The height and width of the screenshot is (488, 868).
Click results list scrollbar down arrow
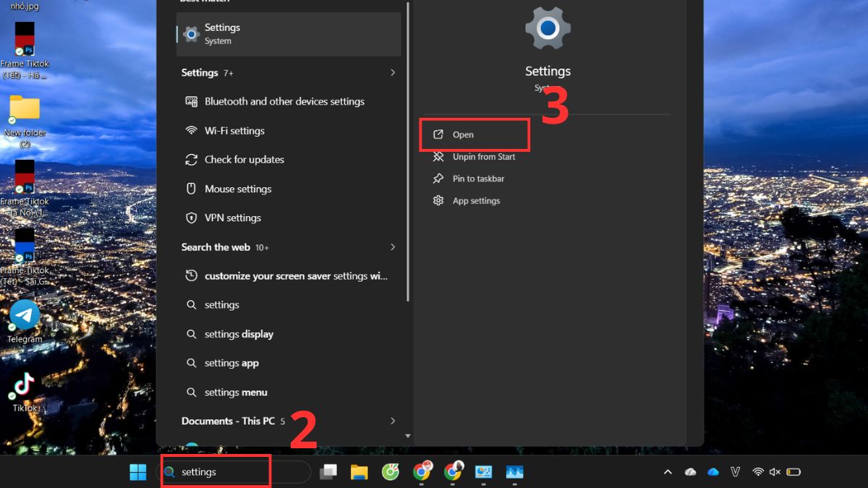[x=407, y=436]
